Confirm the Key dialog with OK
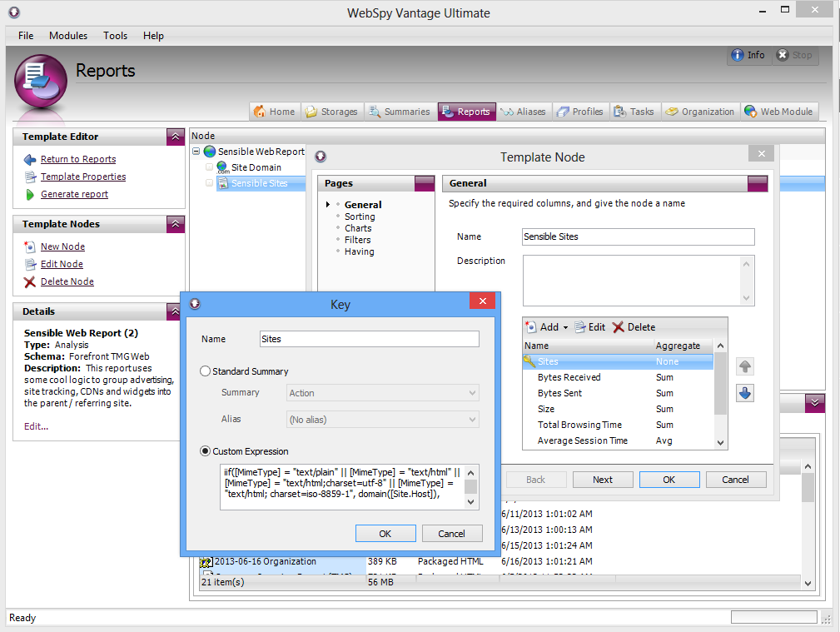840x632 pixels. click(x=385, y=534)
